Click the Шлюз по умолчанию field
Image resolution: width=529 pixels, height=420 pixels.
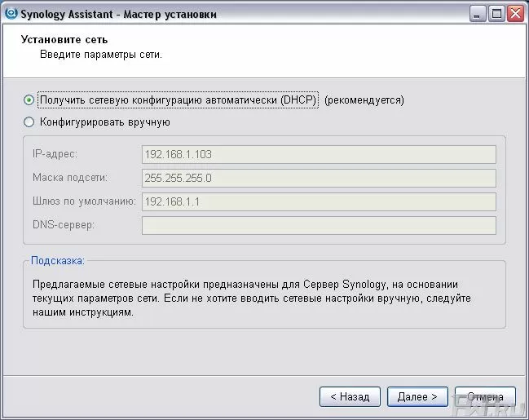coord(319,201)
